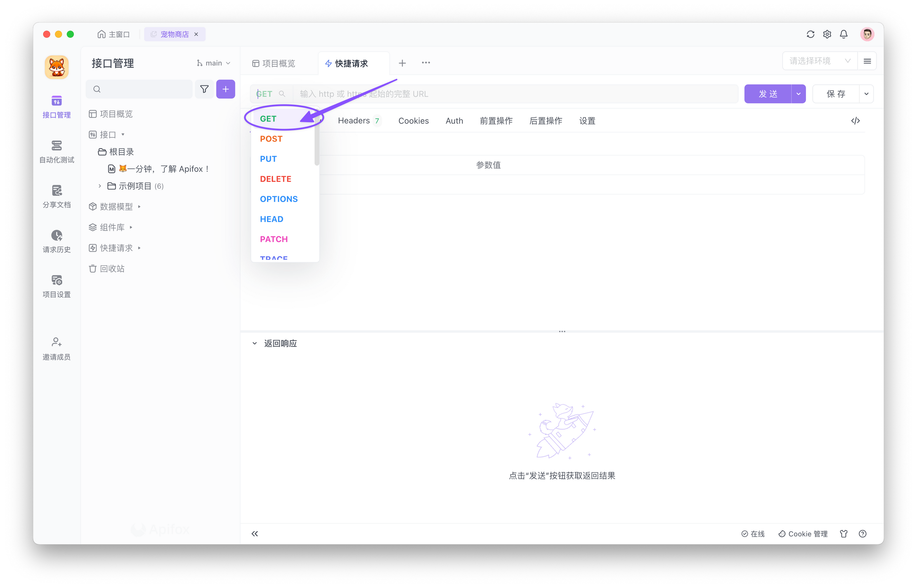The image size is (917, 588).
Task: Open the main branch selector
Action: (x=213, y=63)
